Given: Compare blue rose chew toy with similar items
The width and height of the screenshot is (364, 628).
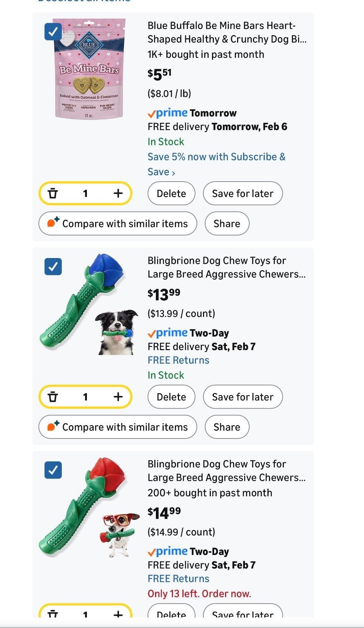Looking at the screenshot, I should (x=118, y=427).
